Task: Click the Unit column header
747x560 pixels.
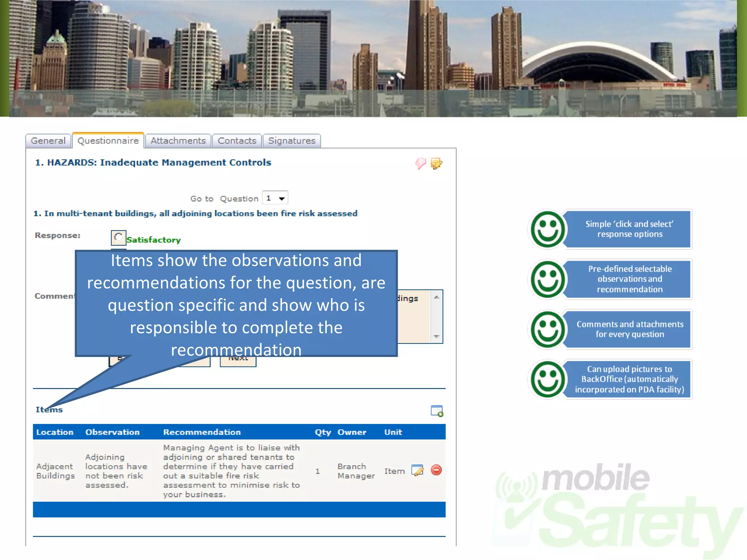Action: tap(393, 432)
